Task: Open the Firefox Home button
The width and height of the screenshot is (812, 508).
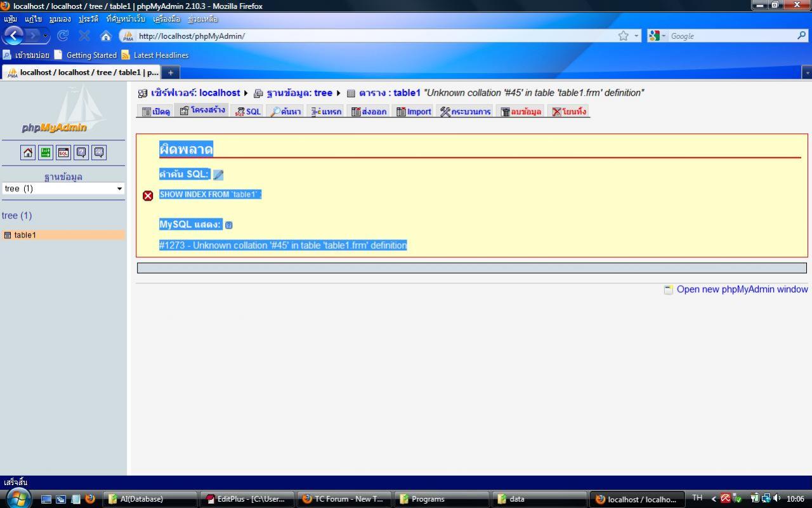Action: (106, 36)
